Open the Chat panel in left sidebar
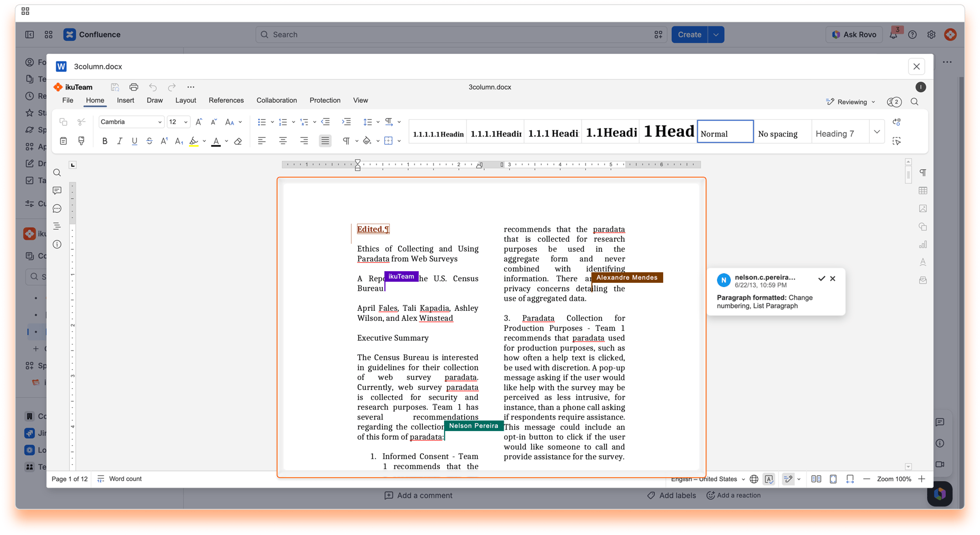The image size is (980, 535). coord(57,209)
